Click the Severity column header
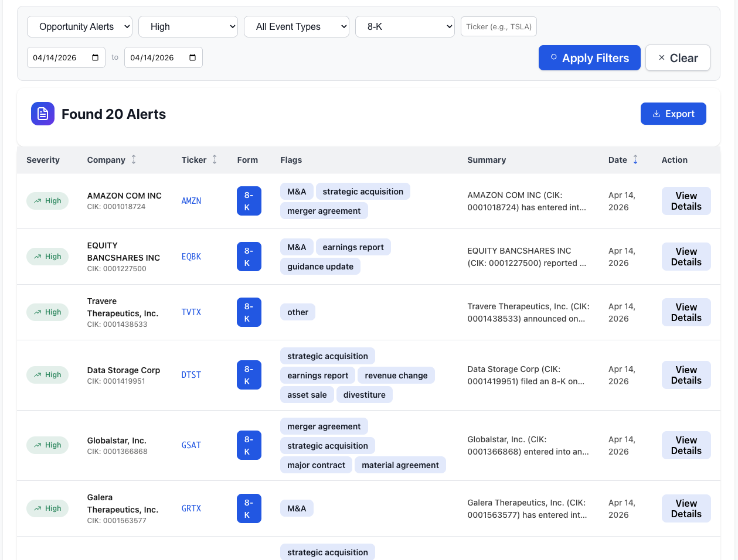 tap(43, 160)
